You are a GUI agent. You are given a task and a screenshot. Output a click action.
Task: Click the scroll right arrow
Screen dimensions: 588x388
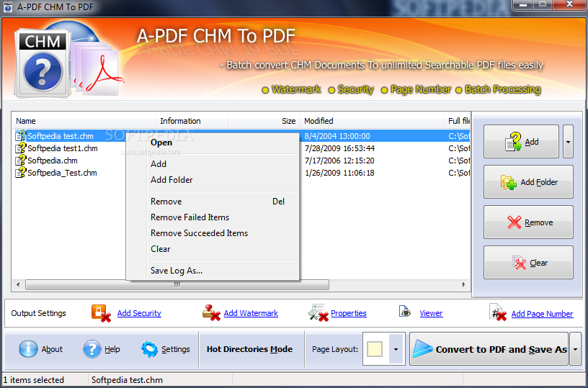464,284
